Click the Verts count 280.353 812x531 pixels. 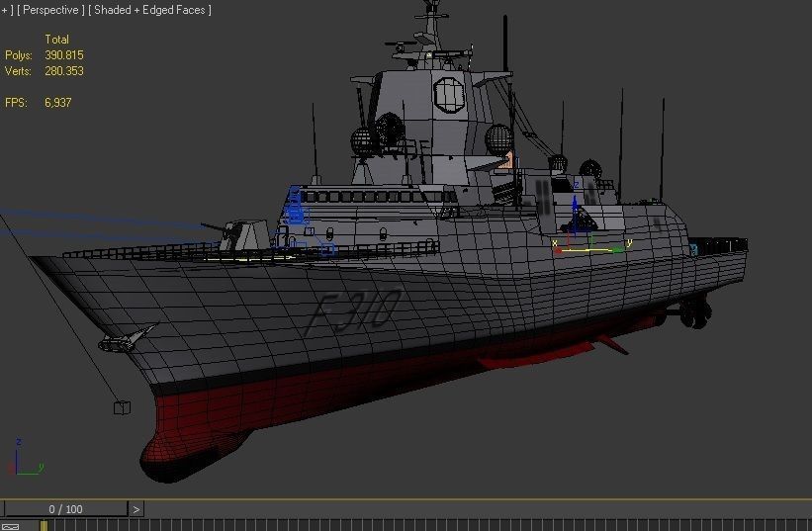[63, 71]
